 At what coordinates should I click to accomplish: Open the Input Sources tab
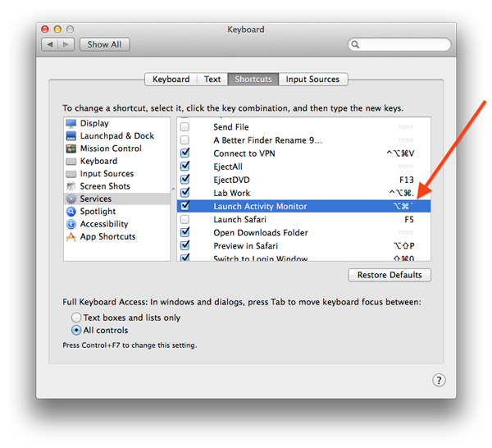[313, 79]
